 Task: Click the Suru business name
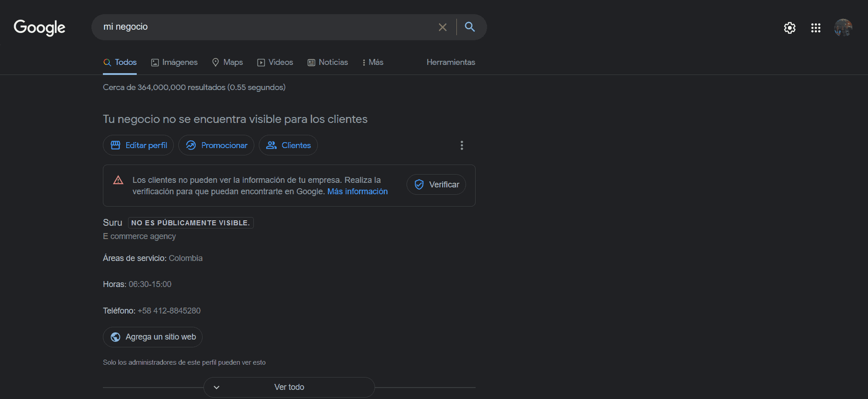pyautogui.click(x=113, y=223)
